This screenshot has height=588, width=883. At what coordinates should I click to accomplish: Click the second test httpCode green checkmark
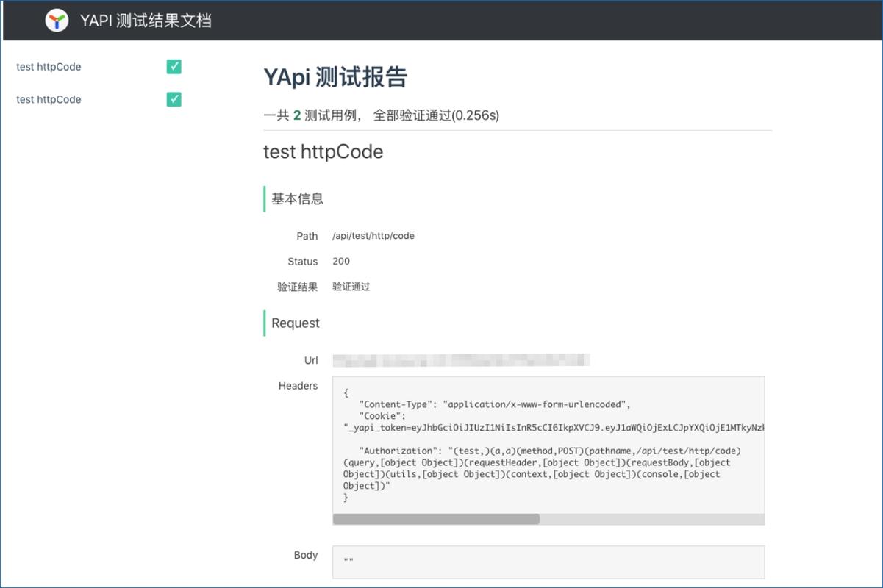[174, 99]
